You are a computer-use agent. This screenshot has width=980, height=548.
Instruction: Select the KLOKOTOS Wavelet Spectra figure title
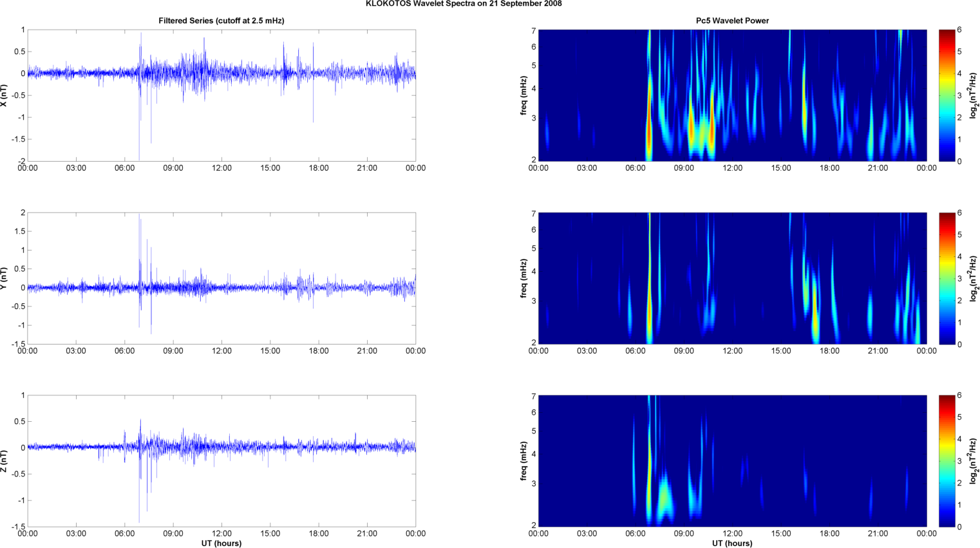click(x=464, y=4)
